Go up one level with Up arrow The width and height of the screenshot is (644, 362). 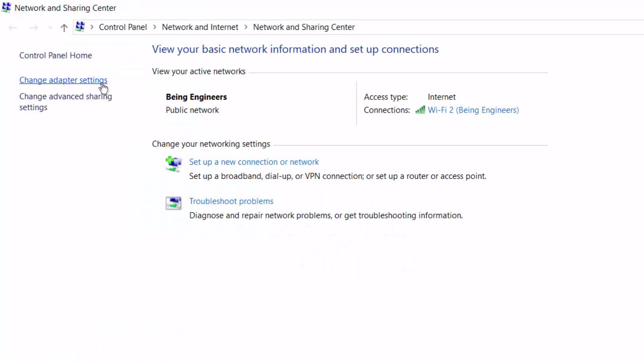64,27
